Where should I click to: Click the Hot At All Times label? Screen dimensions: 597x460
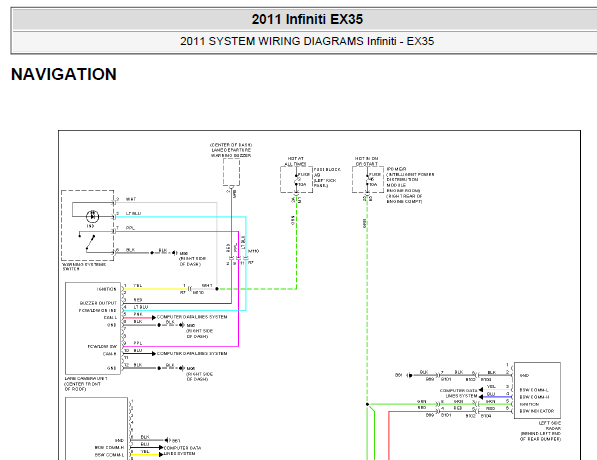click(295, 161)
